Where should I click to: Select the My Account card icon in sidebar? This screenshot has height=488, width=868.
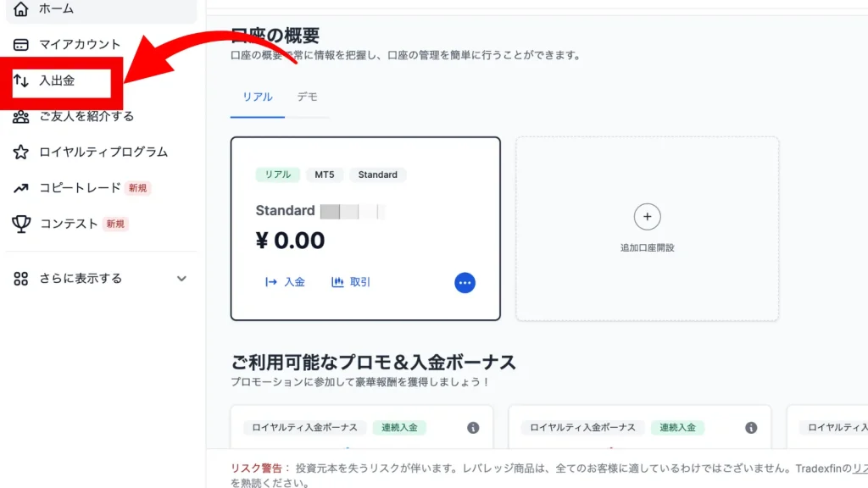21,44
